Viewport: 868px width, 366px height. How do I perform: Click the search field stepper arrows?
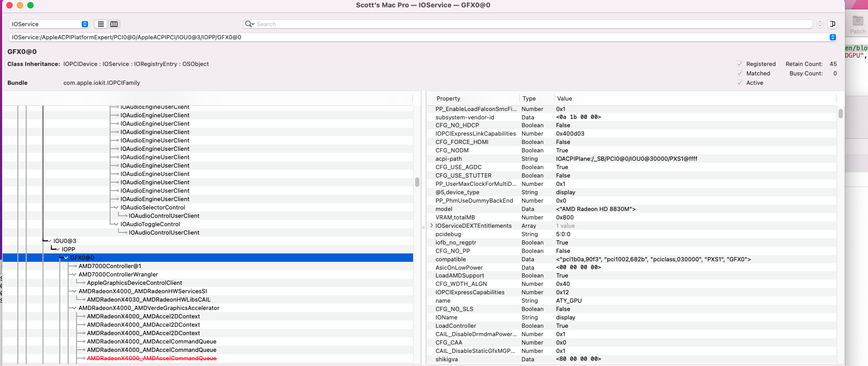pyautogui.click(x=820, y=24)
